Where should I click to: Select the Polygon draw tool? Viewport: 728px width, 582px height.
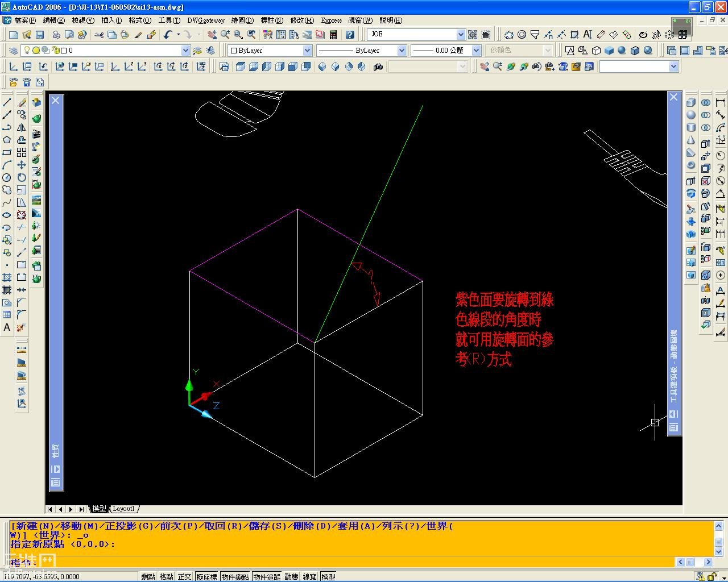pyautogui.click(x=7, y=140)
